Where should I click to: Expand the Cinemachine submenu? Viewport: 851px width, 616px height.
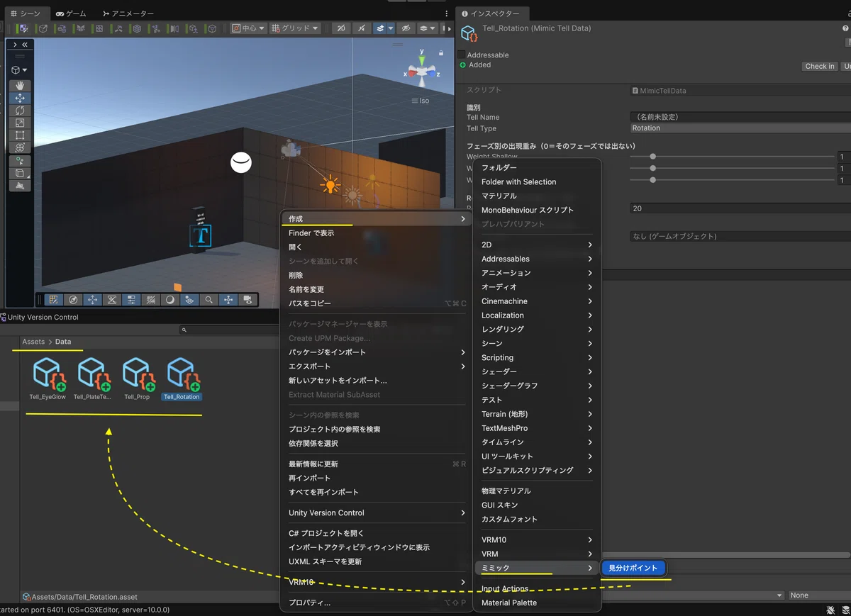click(x=536, y=301)
